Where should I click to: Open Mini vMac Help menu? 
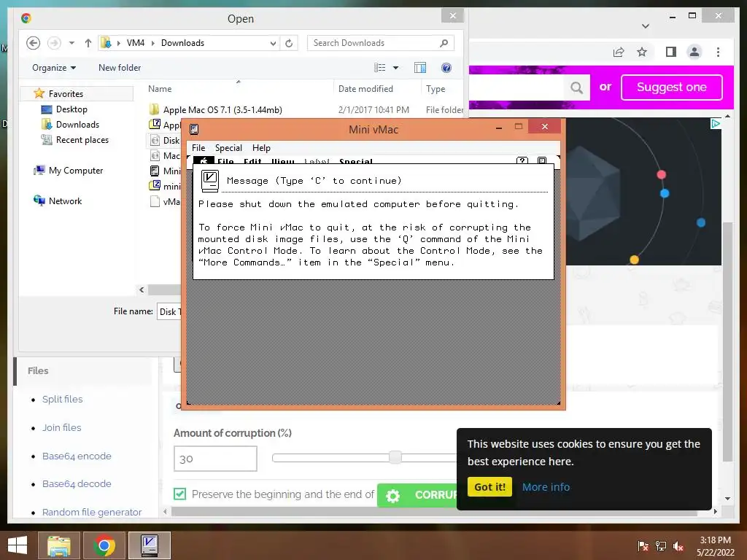(x=261, y=148)
